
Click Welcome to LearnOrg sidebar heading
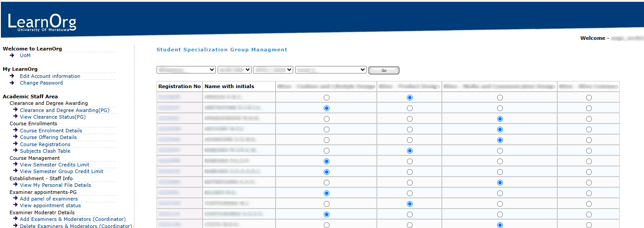32,49
